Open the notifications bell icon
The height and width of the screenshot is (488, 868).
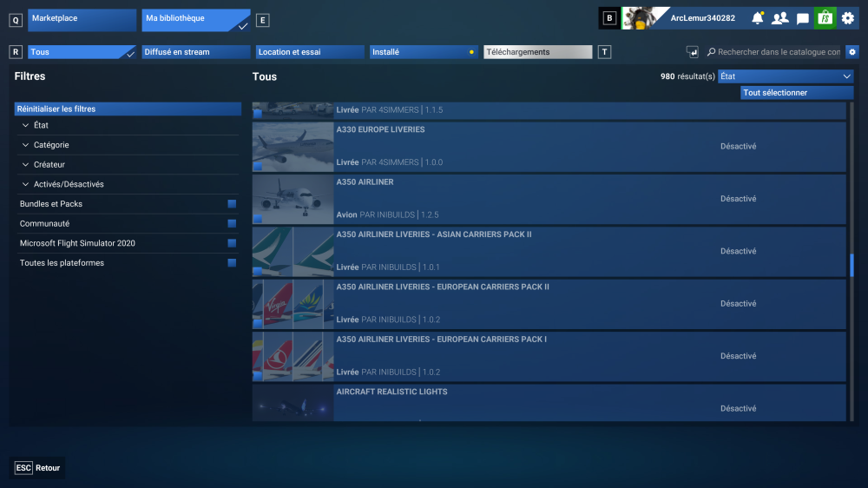(x=757, y=18)
